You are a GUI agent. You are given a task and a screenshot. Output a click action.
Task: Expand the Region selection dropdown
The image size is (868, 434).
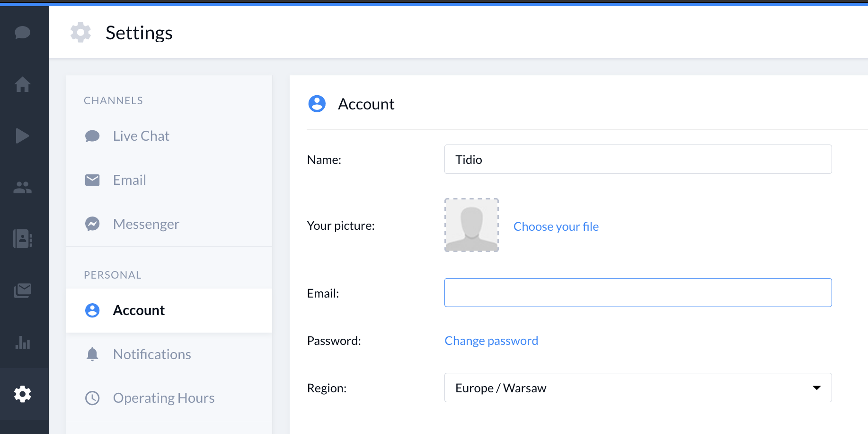[816, 388]
